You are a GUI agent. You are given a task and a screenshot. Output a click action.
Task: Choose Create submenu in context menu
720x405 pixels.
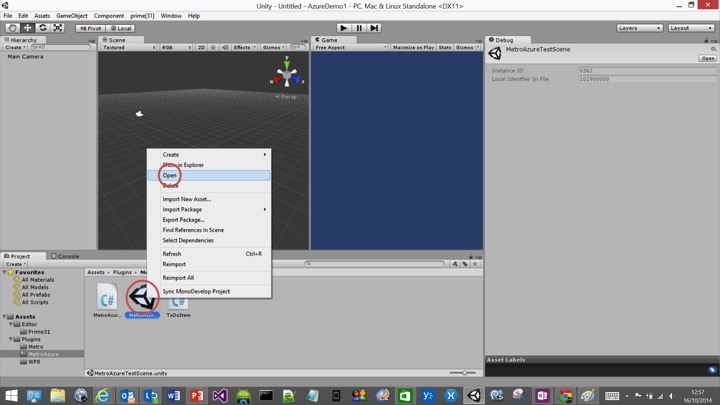point(209,155)
